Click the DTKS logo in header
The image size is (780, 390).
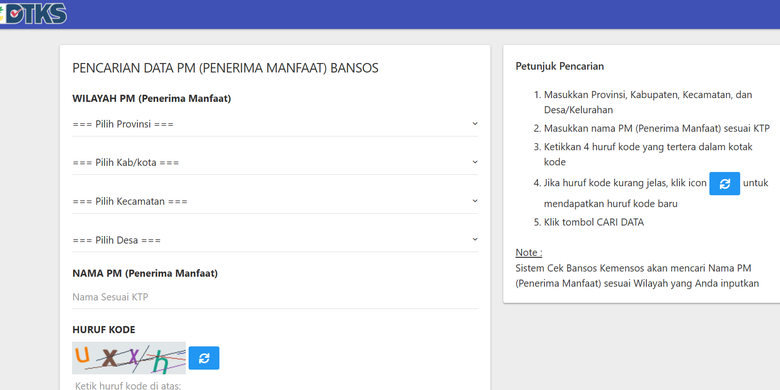(34, 13)
